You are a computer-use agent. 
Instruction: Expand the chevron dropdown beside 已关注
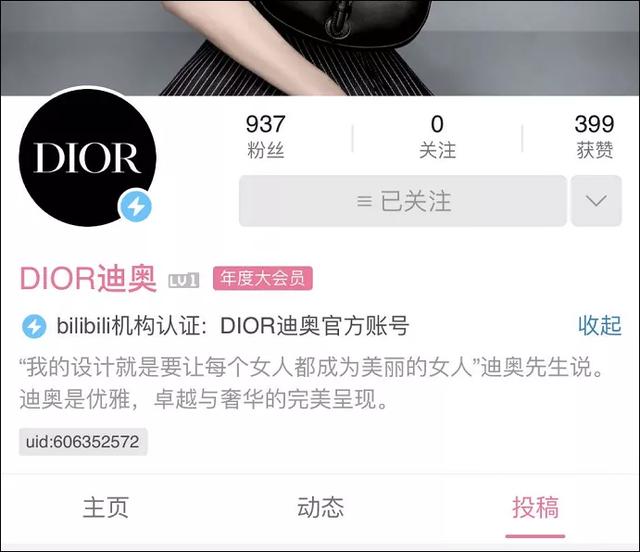(x=596, y=201)
